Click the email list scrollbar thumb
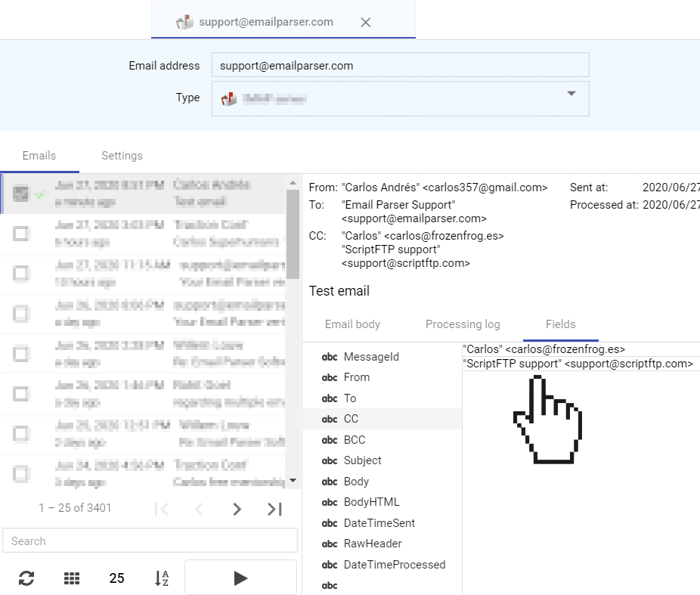The height and width of the screenshot is (595, 700). [293, 234]
